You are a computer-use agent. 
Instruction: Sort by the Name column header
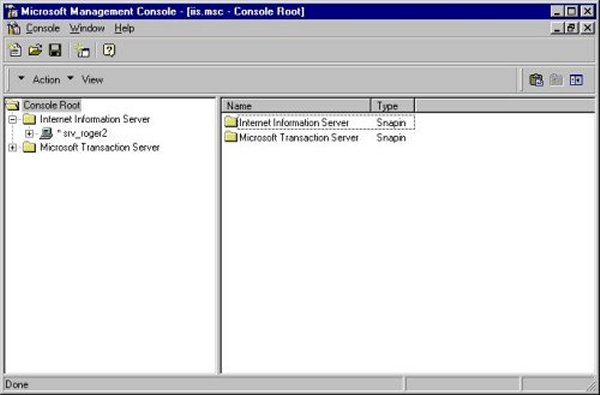tap(296, 106)
